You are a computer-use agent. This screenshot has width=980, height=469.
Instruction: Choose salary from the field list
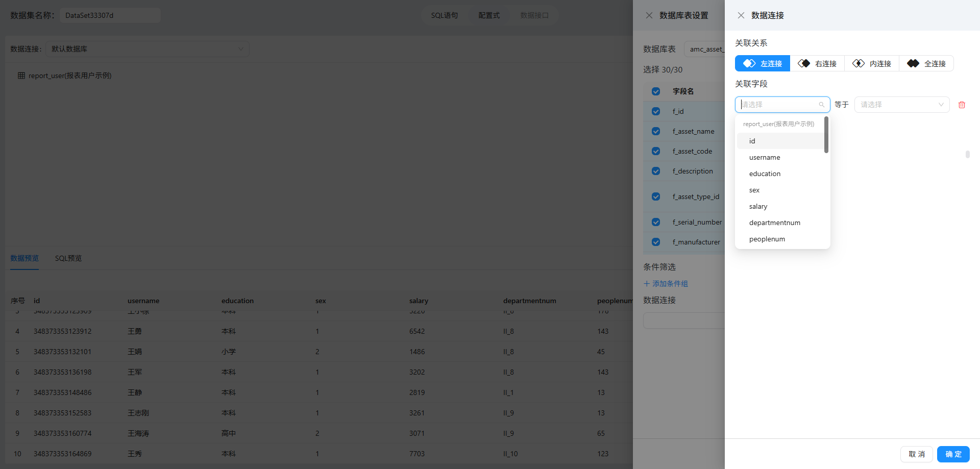(780, 206)
